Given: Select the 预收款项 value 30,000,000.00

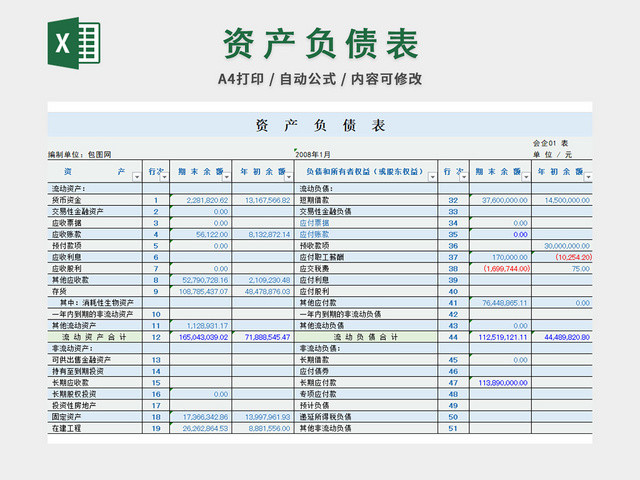Looking at the screenshot, I should click(x=567, y=246).
